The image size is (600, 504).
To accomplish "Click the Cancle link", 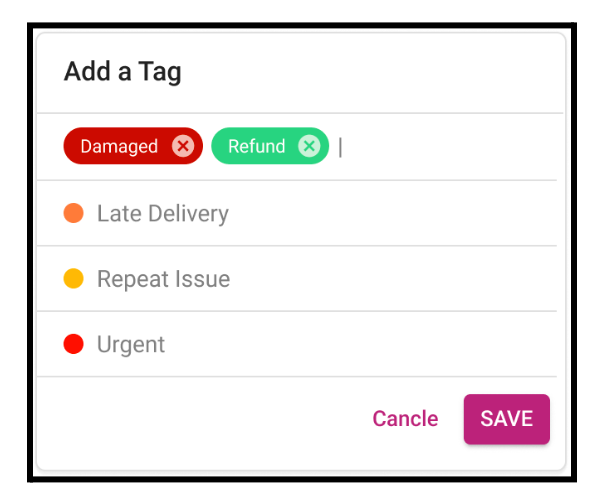I will pyautogui.click(x=405, y=419).
